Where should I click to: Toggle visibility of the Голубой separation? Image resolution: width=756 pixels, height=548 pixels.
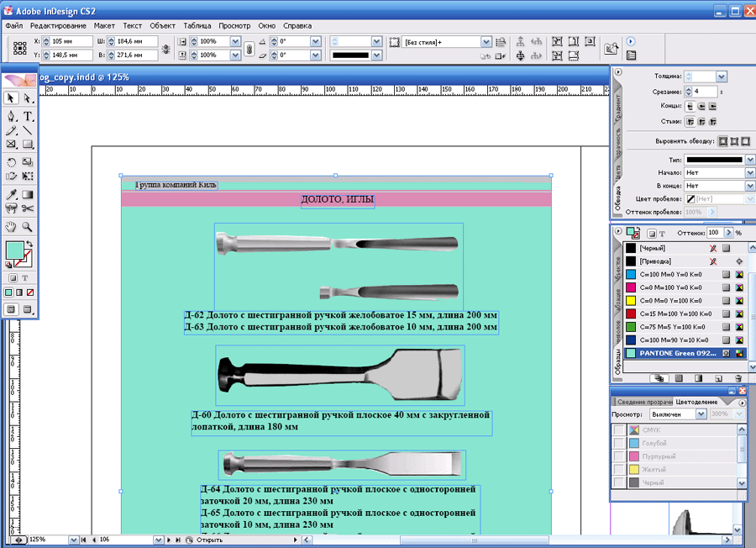(x=619, y=443)
